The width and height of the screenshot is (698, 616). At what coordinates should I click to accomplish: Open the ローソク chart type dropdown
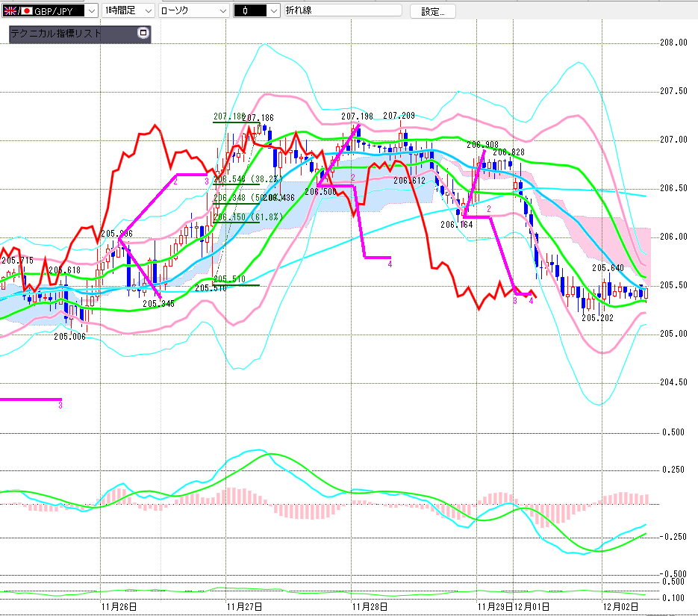(x=221, y=10)
